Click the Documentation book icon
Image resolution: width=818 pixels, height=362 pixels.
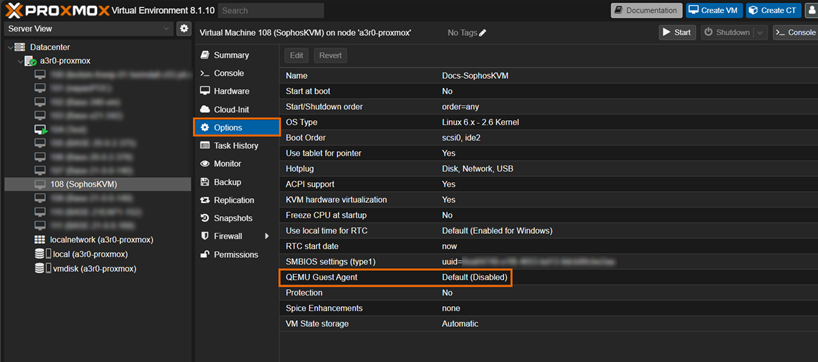(619, 10)
